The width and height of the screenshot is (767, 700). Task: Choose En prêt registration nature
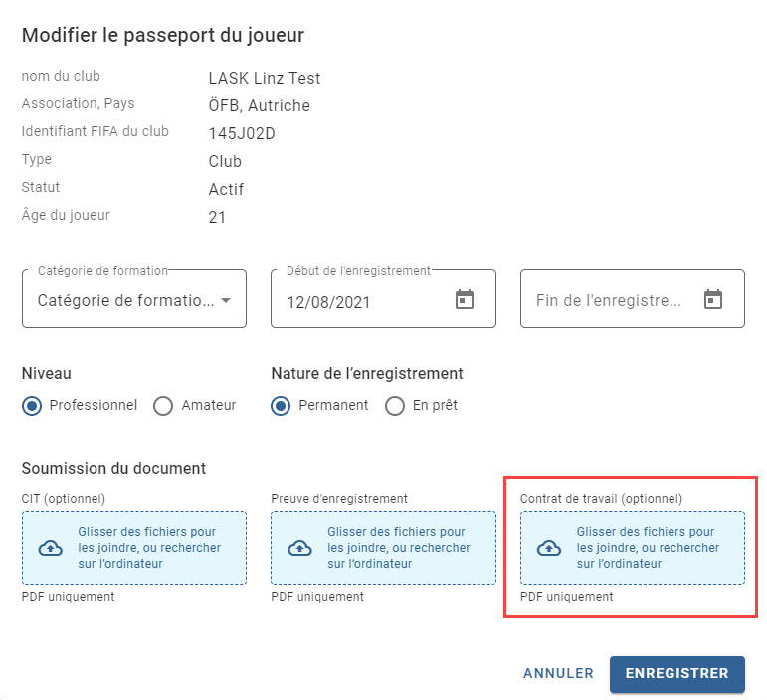tap(395, 406)
